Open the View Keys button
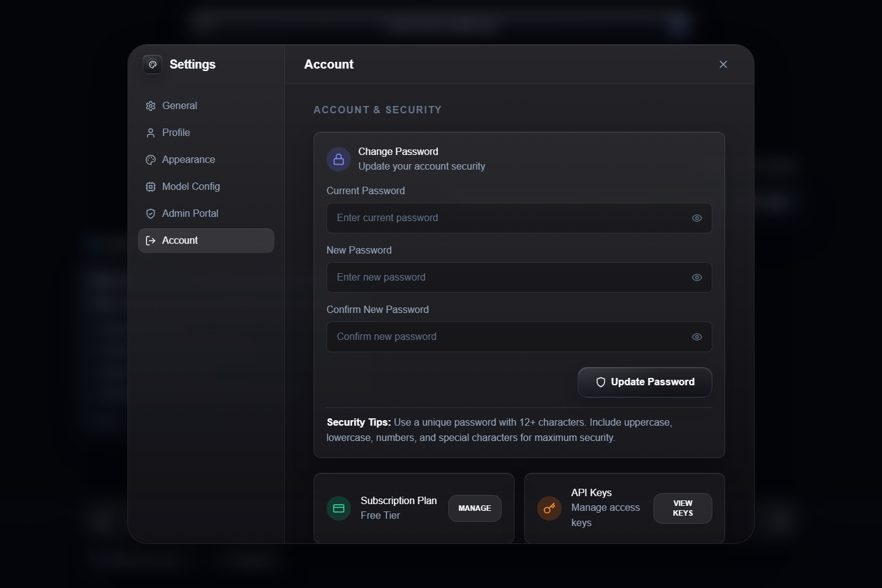 coord(683,508)
